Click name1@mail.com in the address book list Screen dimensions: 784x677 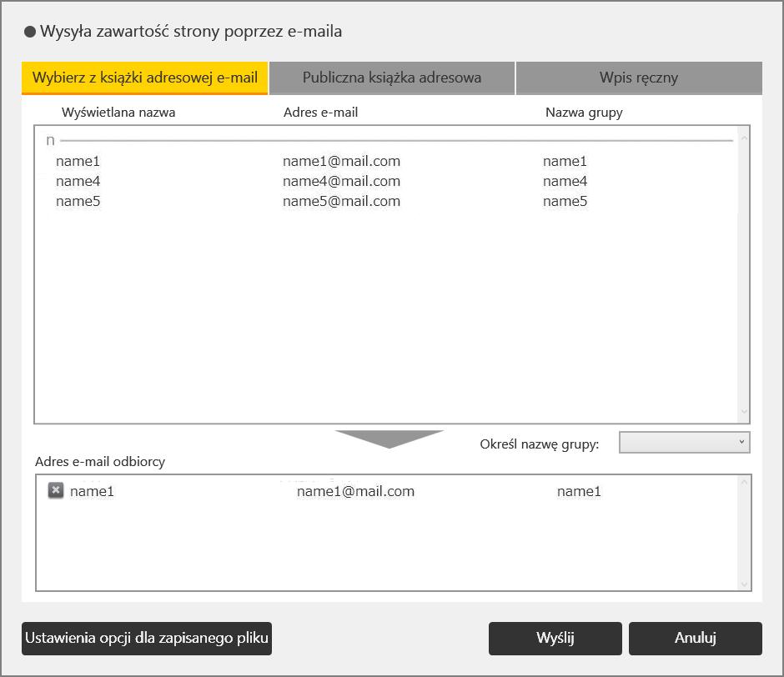[341, 161]
